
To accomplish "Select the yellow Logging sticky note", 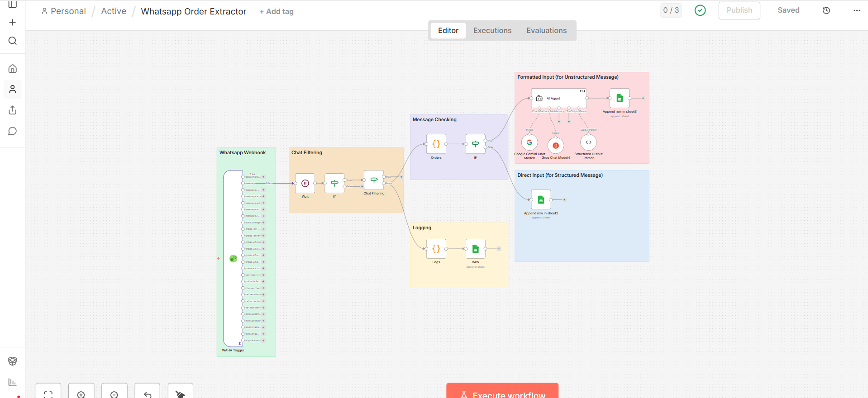I will 457,276.
